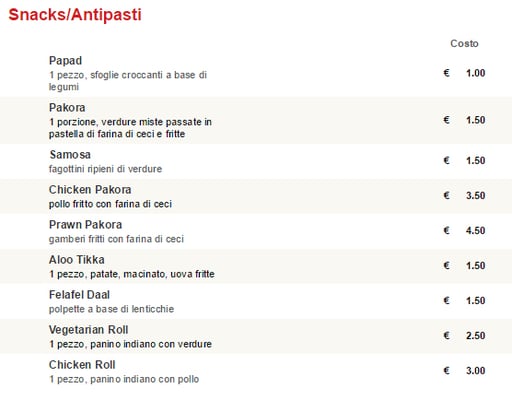Choose the Vegetarian Roll item
The height and width of the screenshot is (400, 512).
(89, 330)
